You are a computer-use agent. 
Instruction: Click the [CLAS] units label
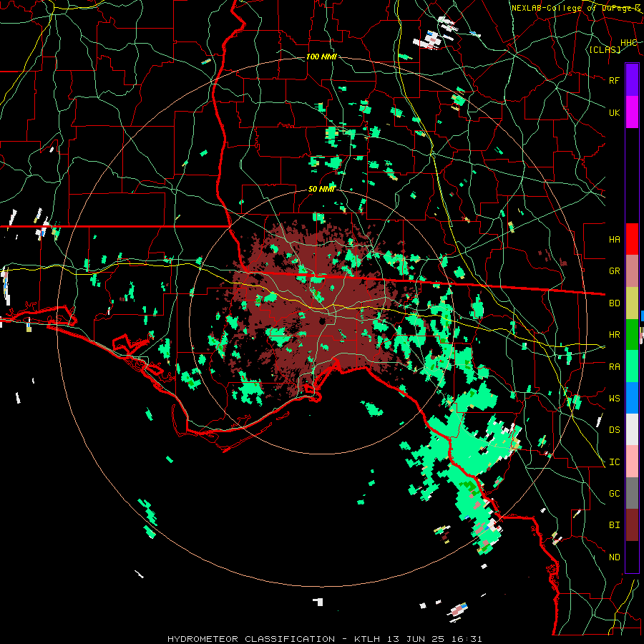tap(605, 49)
